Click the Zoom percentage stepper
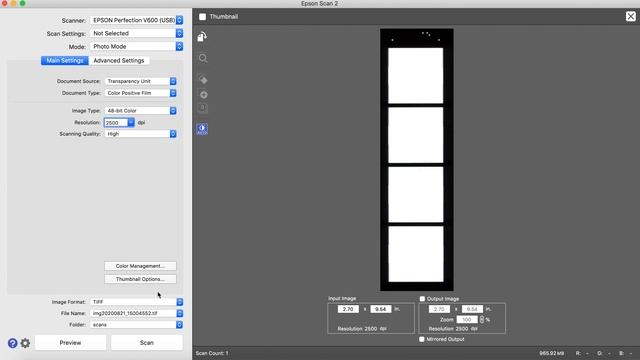Viewport: 640px width, 360px height. tap(482, 320)
